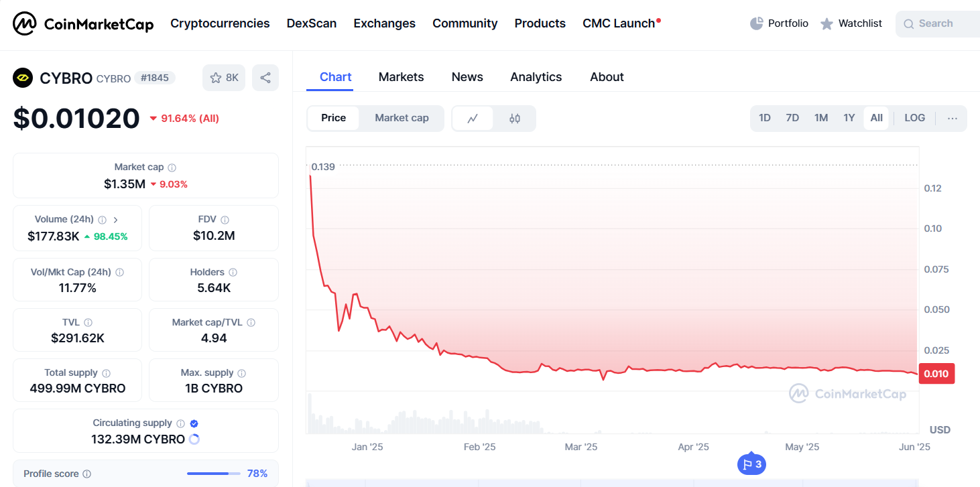Click the Circulating supply info icon
The width and height of the screenshot is (980, 487).
pos(180,423)
